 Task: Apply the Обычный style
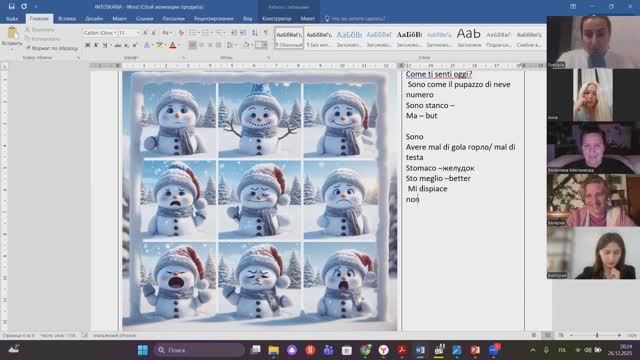click(289, 39)
